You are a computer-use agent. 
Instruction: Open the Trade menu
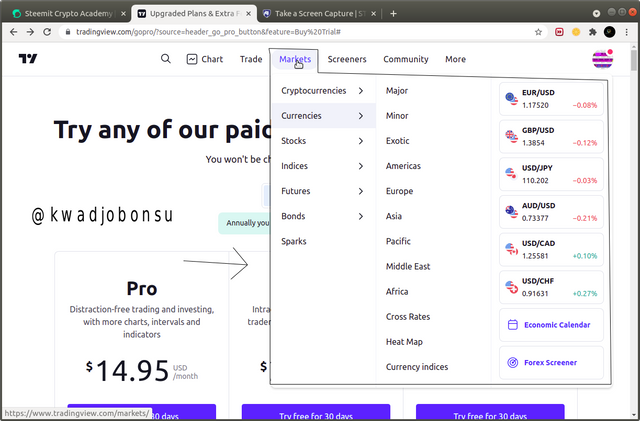tap(251, 59)
